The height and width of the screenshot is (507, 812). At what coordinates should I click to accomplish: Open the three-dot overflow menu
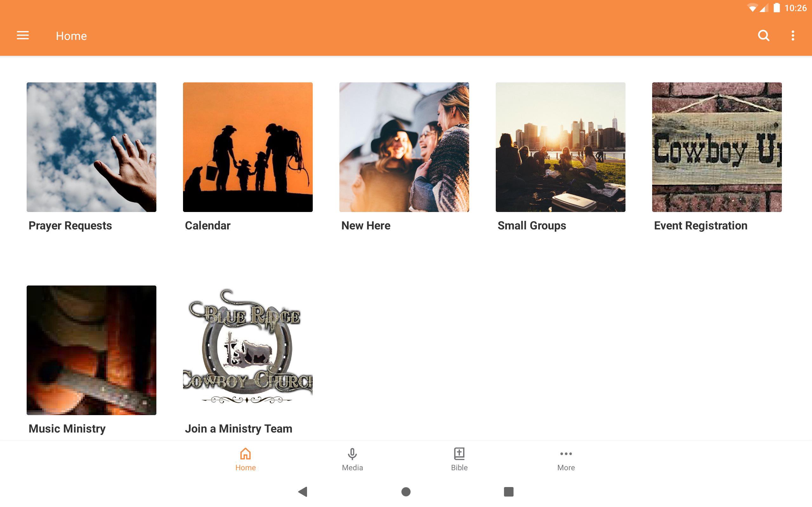tap(793, 35)
